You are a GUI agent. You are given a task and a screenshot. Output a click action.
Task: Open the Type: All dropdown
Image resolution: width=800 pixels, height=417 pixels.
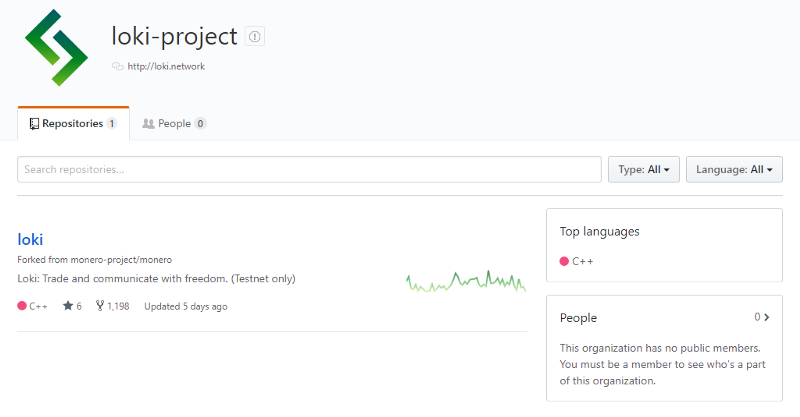(644, 170)
